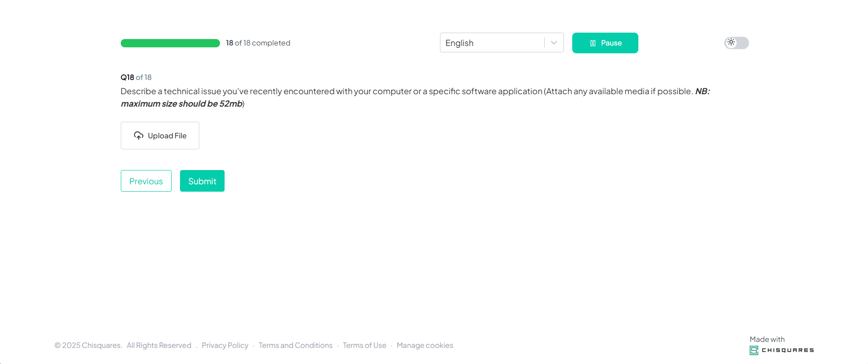Expand the language dropdown chevron
The height and width of the screenshot is (364, 868).
pos(554,43)
